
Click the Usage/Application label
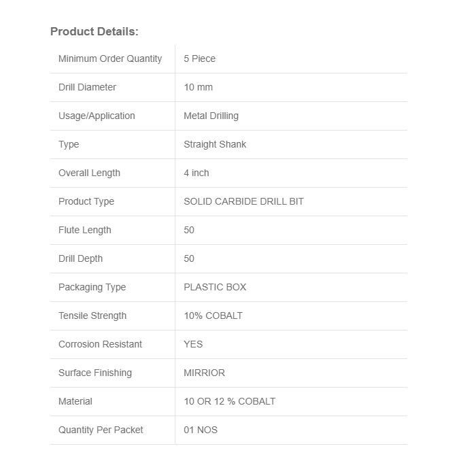[97, 116]
